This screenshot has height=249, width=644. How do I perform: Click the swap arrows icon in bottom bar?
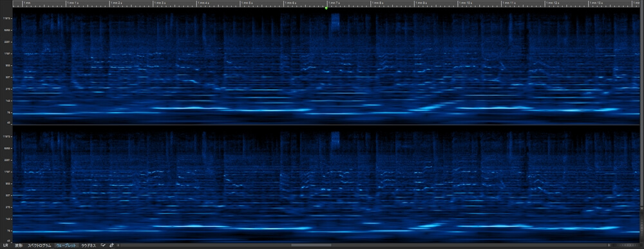[111, 245]
